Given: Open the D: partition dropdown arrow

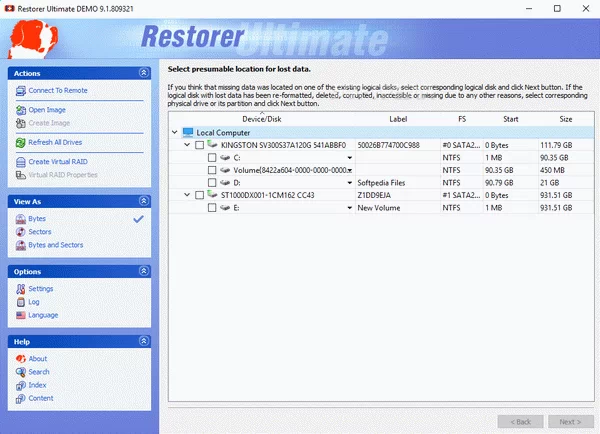Looking at the screenshot, I should pyautogui.click(x=349, y=183).
